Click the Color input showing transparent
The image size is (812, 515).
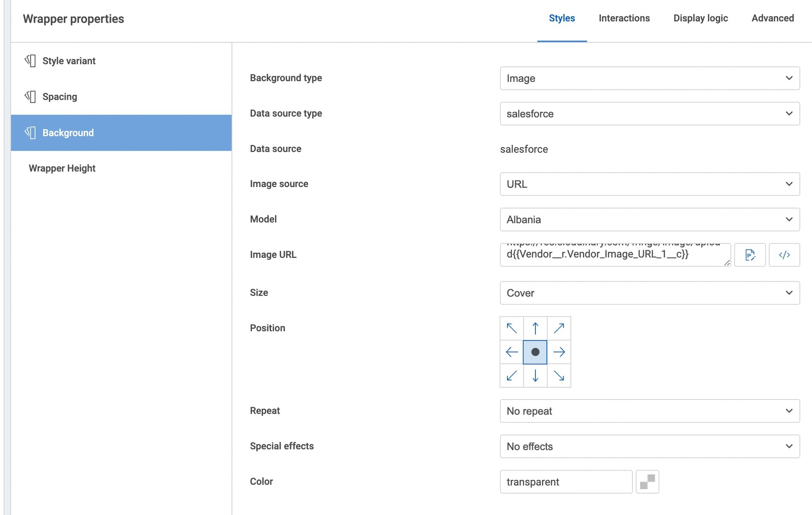566,482
